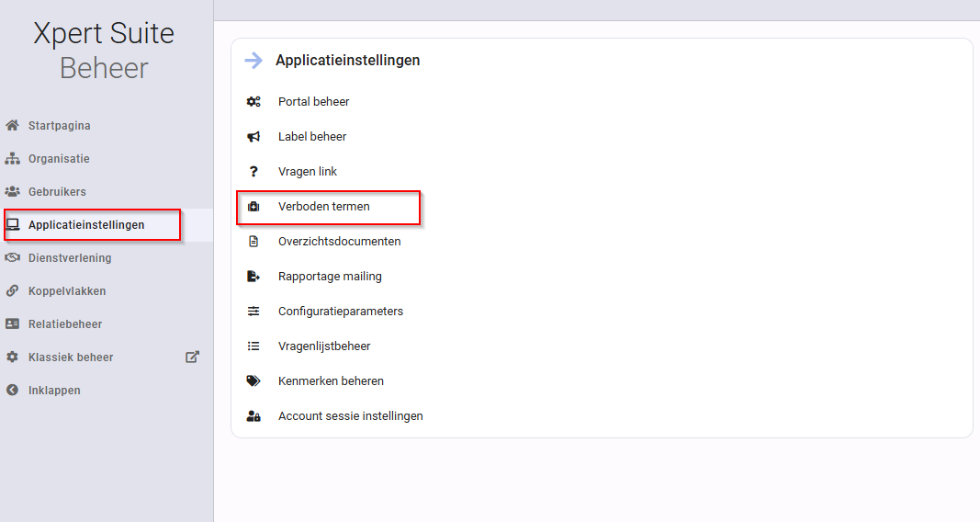Screen dimensions: 980x522
Task: Click the megaphone icon beside Label beheer
Action: 253,136
